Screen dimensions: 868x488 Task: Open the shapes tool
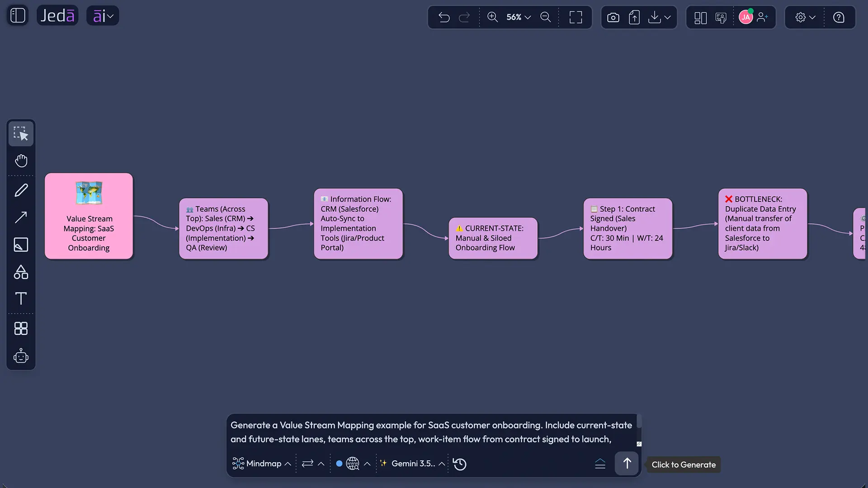pyautogui.click(x=21, y=272)
